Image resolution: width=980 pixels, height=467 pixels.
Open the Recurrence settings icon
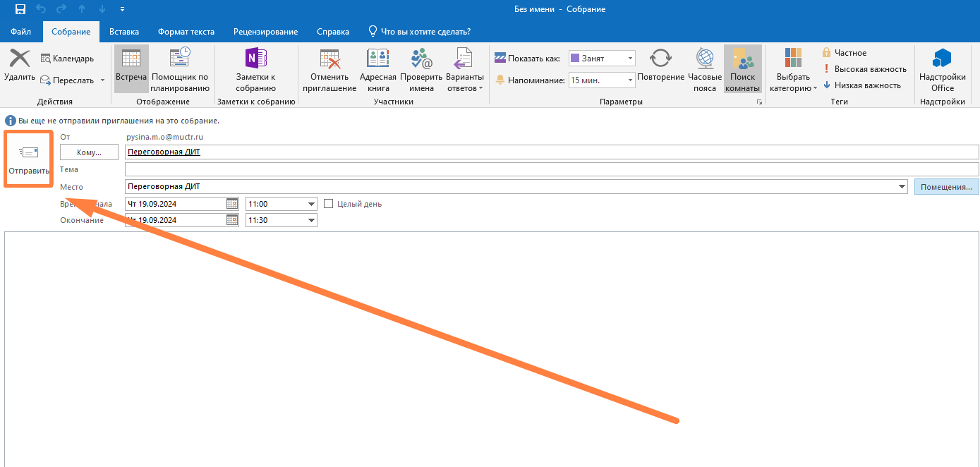point(660,59)
